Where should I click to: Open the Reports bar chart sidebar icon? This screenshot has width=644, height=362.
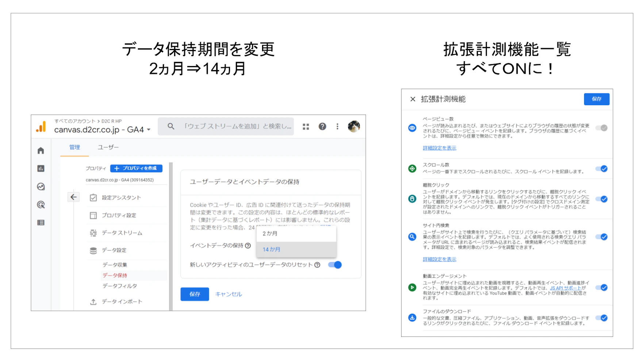[41, 168]
